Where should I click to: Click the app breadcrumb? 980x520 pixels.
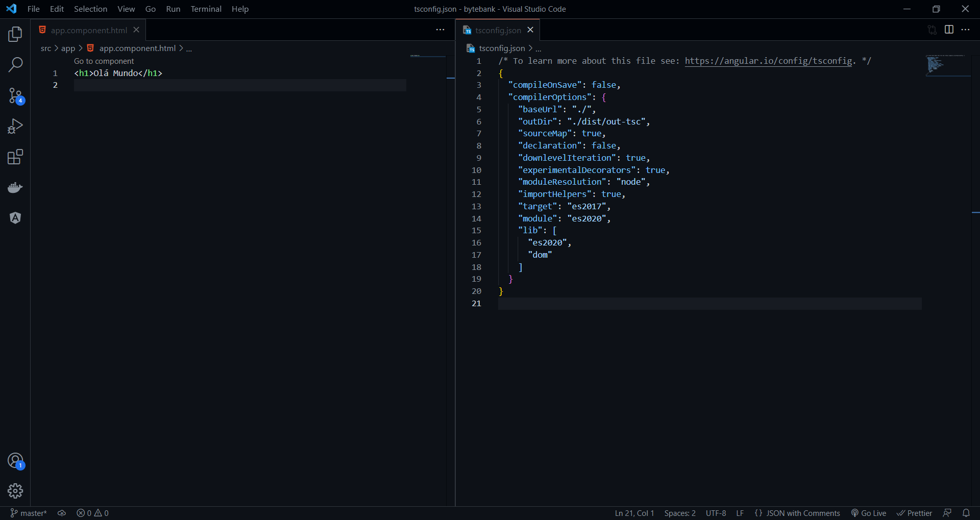click(68, 48)
